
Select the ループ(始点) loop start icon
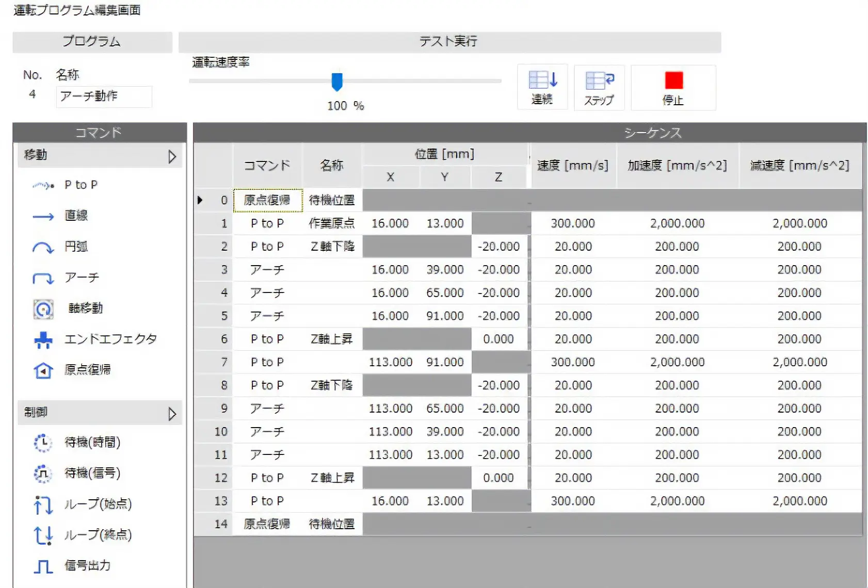coord(43,504)
